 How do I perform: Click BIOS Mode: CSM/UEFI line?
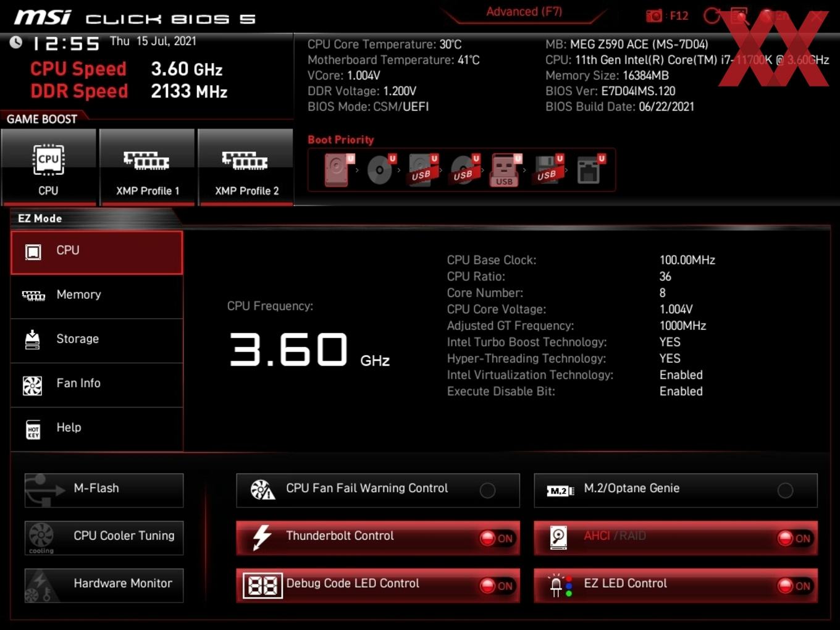point(368,107)
